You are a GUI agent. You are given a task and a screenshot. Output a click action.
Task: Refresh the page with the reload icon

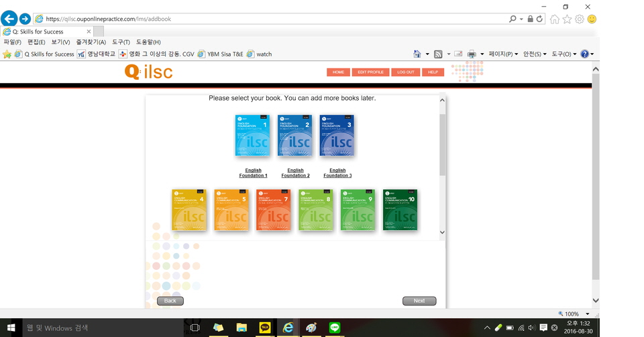[x=539, y=19]
